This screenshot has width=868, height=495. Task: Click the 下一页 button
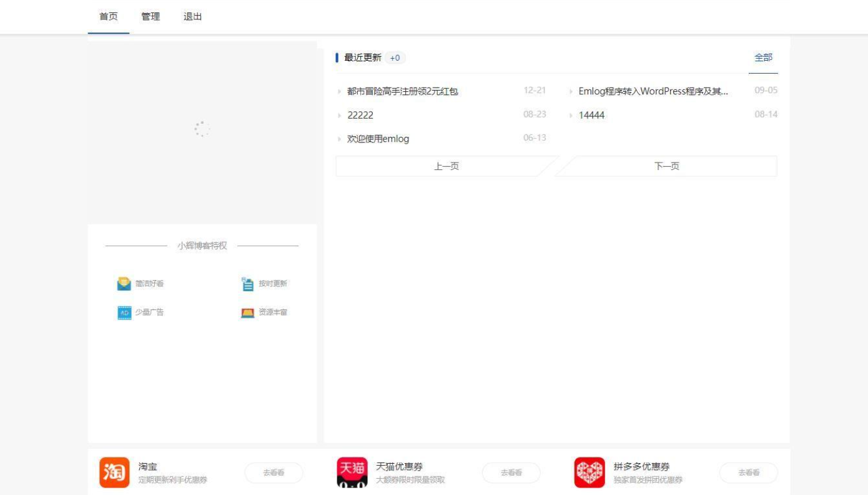pyautogui.click(x=667, y=166)
